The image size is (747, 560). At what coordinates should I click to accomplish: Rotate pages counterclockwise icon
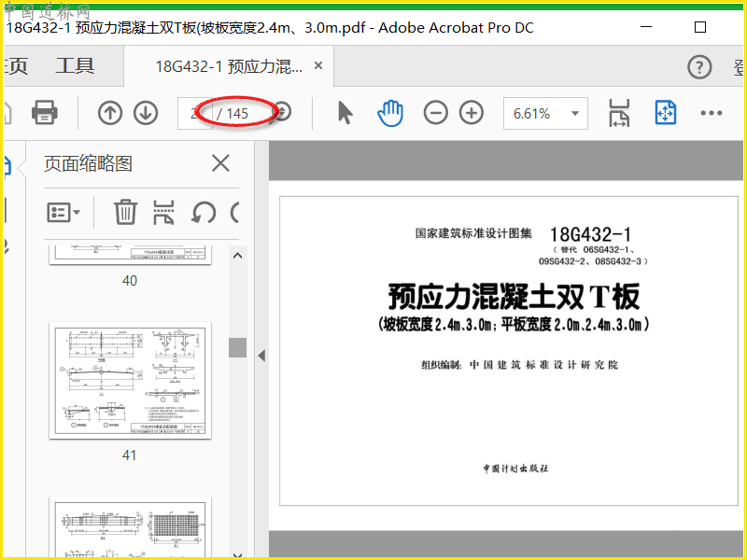204,213
